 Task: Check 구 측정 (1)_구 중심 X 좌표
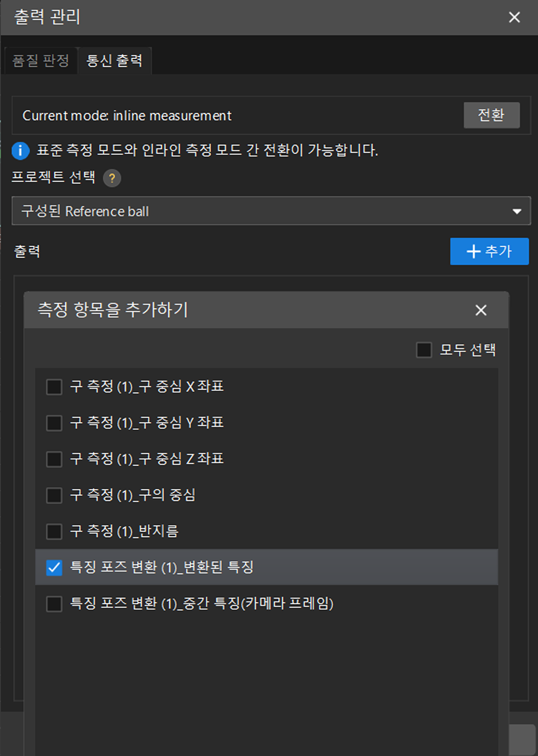(54, 387)
